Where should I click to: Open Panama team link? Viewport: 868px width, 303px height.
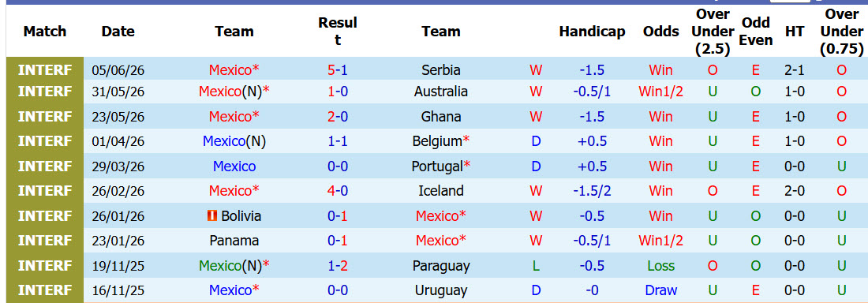(x=234, y=241)
